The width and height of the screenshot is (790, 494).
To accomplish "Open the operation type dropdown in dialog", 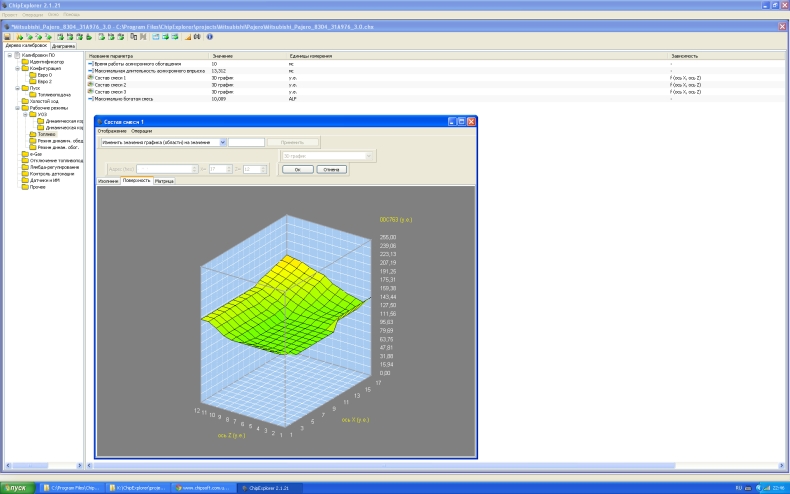I will (222, 142).
